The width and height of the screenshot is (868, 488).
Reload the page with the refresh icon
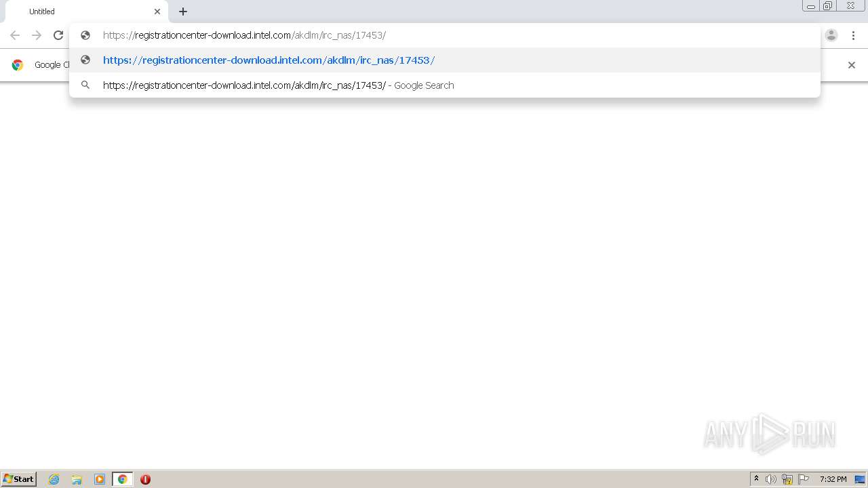[x=58, y=35]
